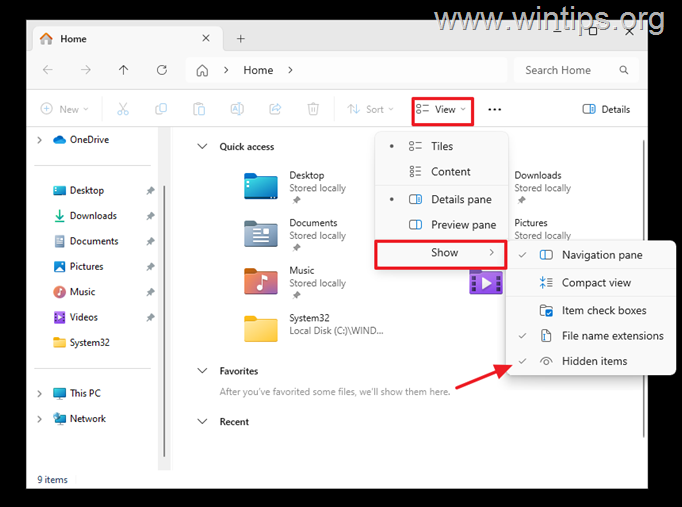Collapse the Recent section
This screenshot has height=507, width=682.
click(x=202, y=421)
